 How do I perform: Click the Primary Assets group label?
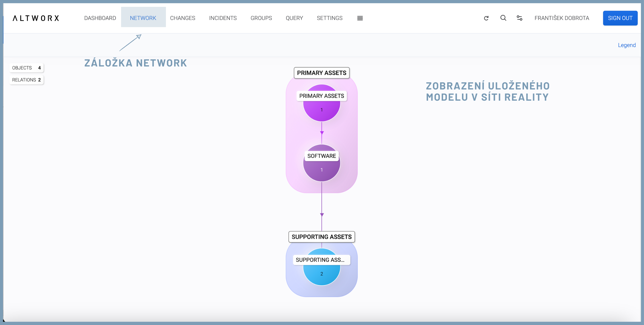pyautogui.click(x=321, y=73)
